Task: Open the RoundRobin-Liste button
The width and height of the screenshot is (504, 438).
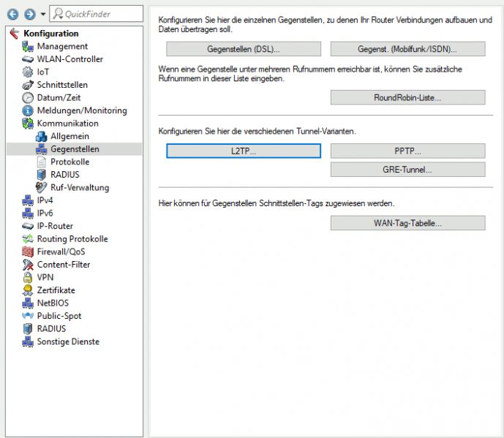Action: click(407, 97)
